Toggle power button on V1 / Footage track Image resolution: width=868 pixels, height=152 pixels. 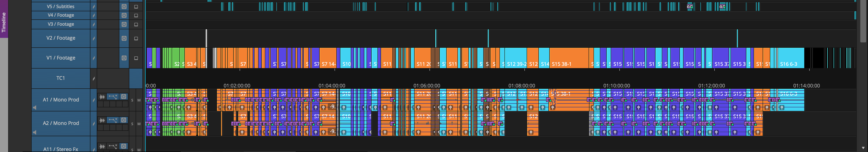[x=124, y=58]
